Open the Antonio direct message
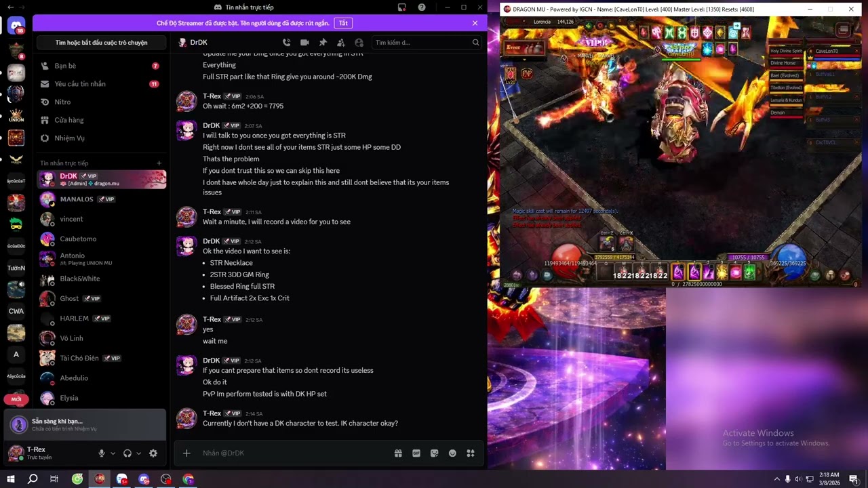868x488 pixels. tap(102, 259)
